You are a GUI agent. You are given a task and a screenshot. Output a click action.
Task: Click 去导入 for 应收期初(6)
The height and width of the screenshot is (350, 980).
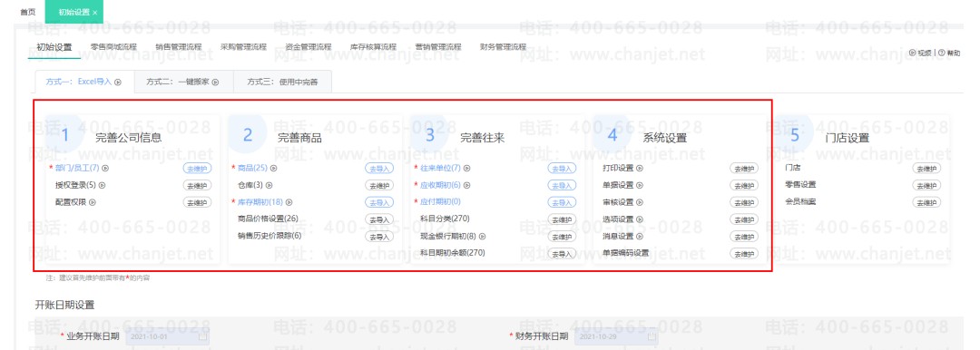[x=562, y=186]
